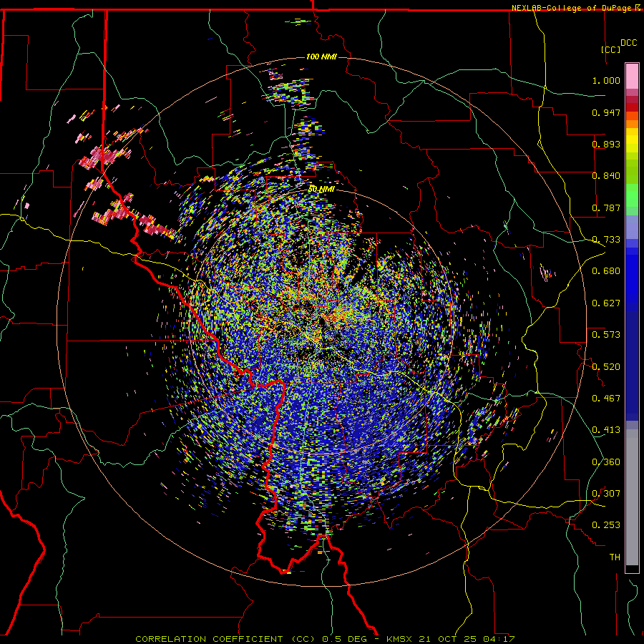644x644 pixels.
Task: Click the 50 NMI range ring label
Action: pos(321,190)
